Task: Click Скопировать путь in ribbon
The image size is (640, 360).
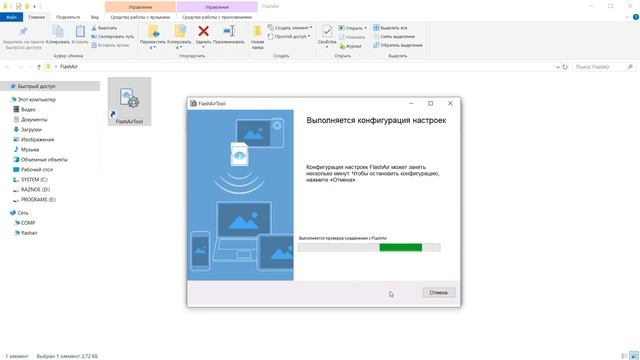Action: [x=112, y=37]
